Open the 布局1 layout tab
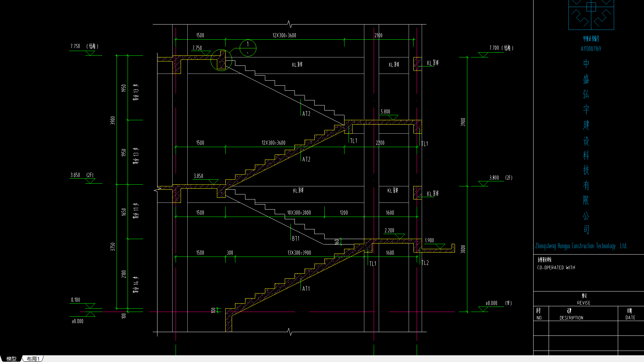 tap(33, 359)
